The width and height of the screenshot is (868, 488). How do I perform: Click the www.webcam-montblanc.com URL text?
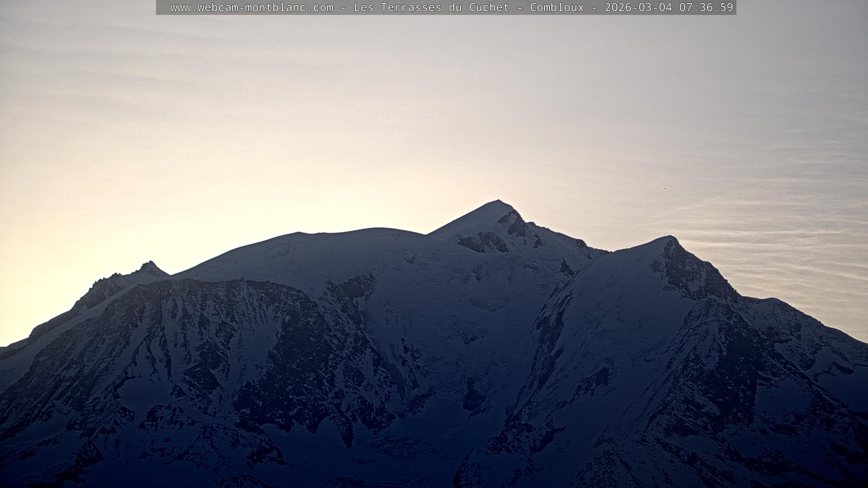(252, 7)
